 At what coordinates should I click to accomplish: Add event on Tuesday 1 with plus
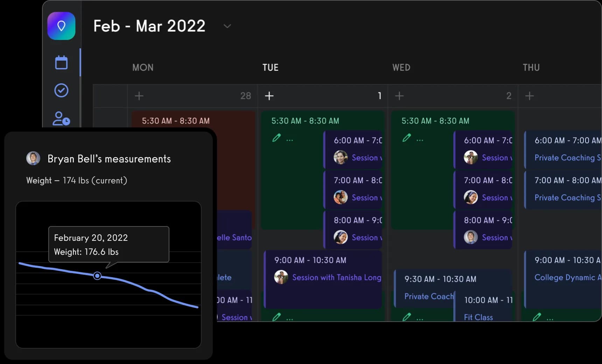click(x=269, y=96)
